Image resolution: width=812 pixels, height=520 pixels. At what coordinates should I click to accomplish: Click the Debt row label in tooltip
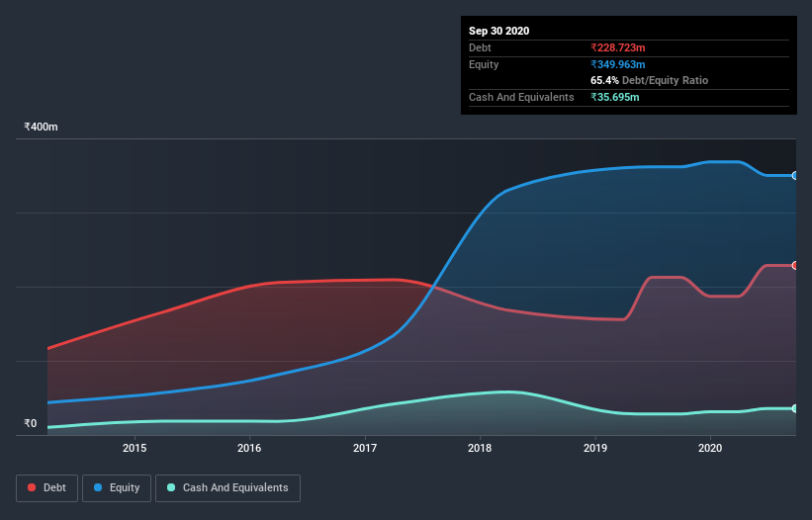coord(480,47)
